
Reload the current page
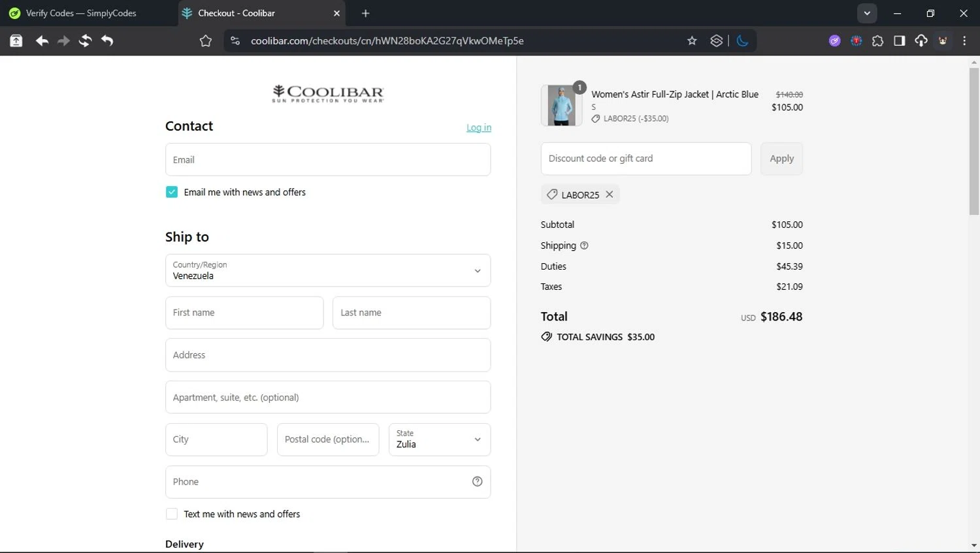coord(85,40)
